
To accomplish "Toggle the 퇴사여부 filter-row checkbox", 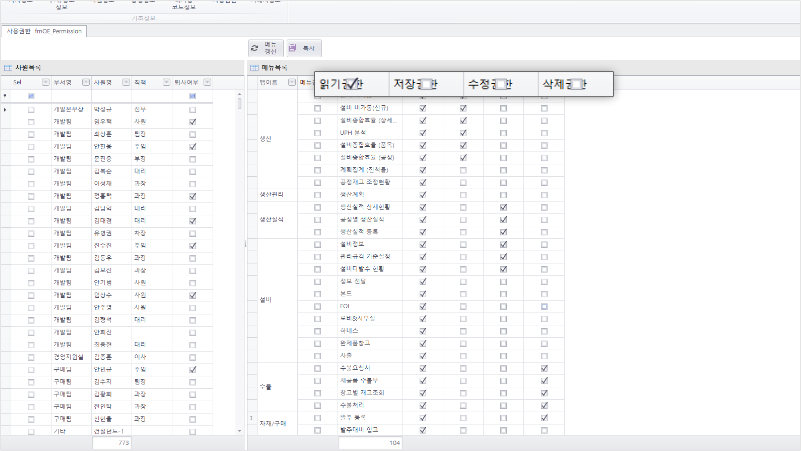I will 193,96.
